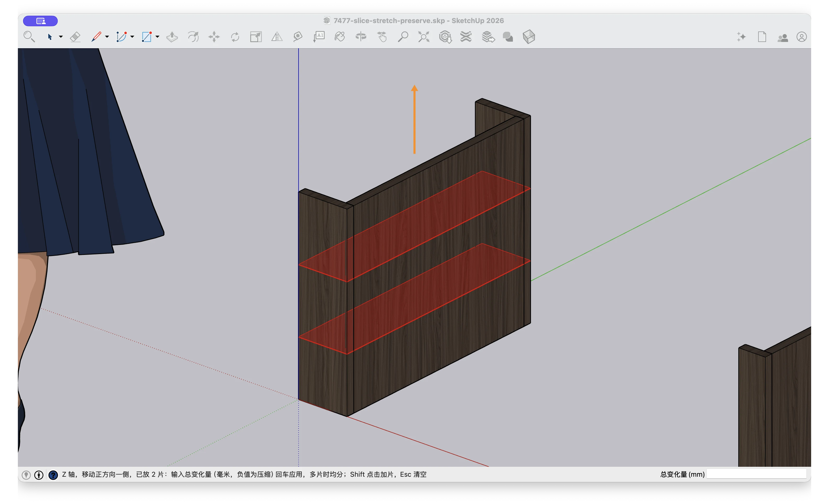Click the model info status icon
Viewport: 829px width, 504px height.
39,475
